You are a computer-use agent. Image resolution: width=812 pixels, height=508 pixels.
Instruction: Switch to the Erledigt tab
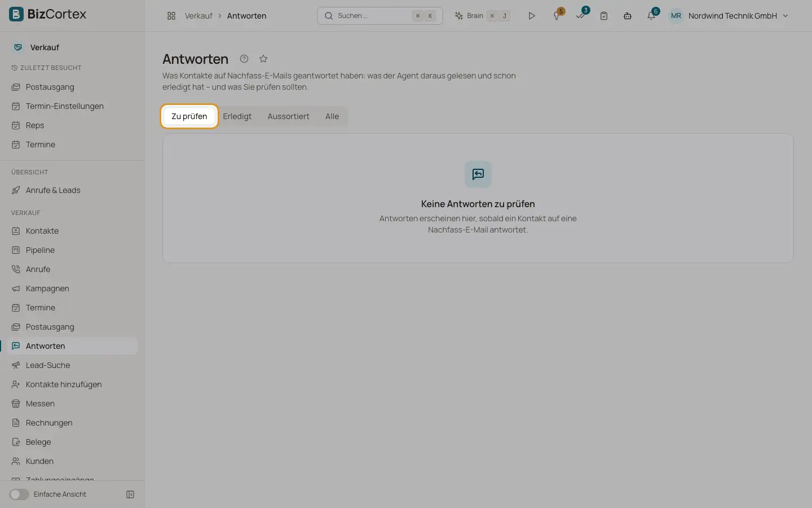[x=237, y=116]
